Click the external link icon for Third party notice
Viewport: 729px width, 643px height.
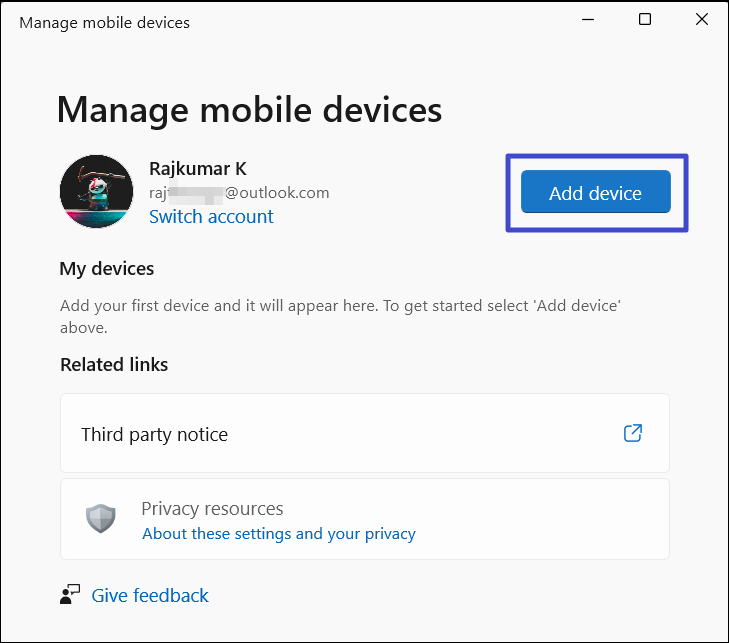point(632,433)
